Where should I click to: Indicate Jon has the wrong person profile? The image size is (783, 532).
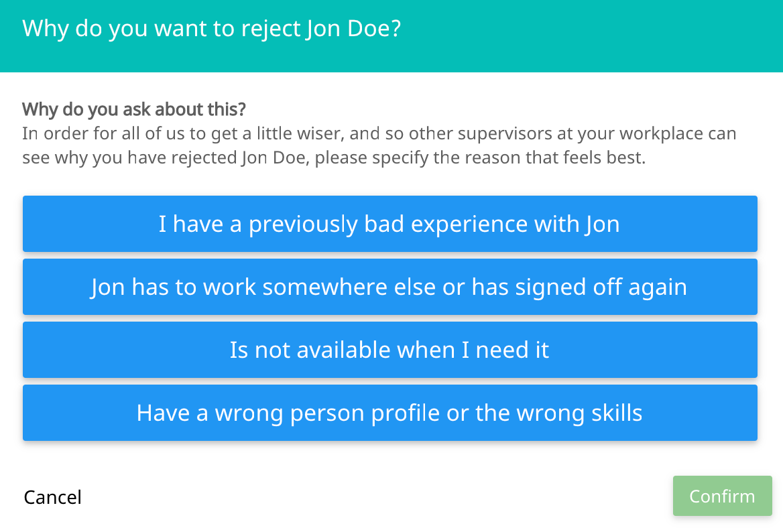pos(390,413)
